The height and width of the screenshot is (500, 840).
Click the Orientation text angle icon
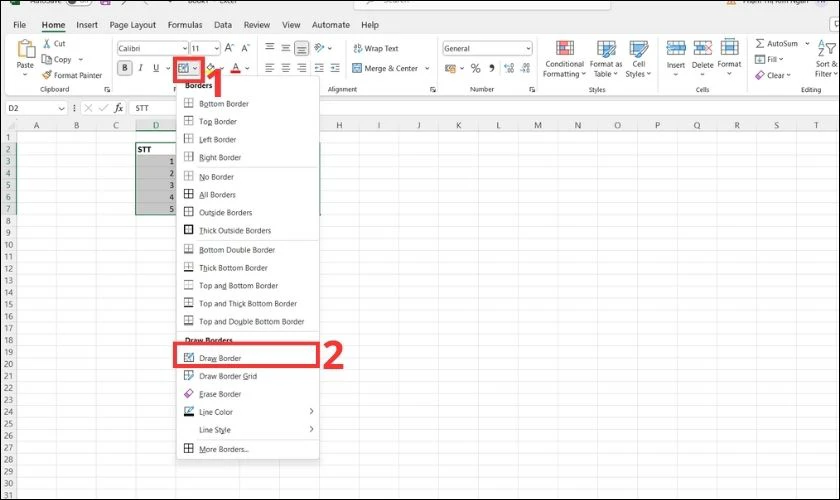319,48
